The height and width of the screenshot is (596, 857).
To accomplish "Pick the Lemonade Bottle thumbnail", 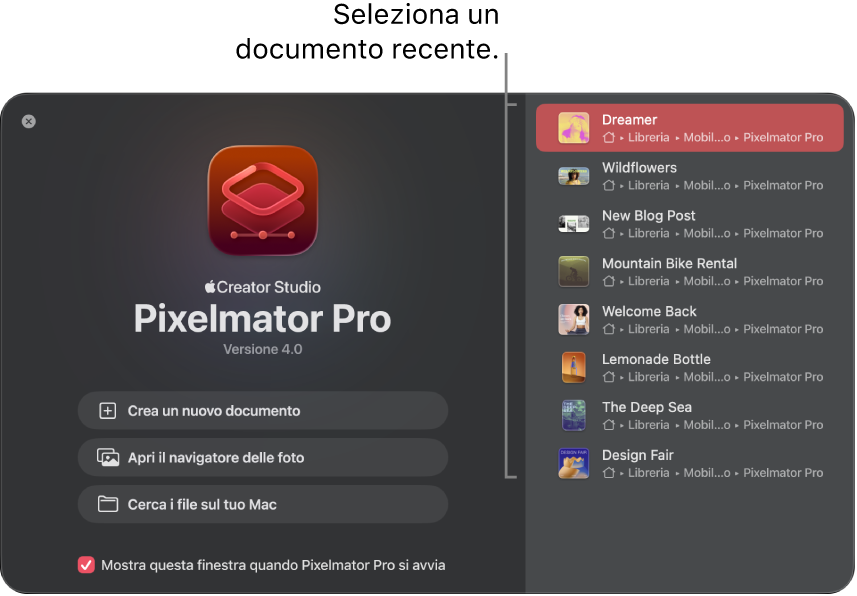I will 574,367.
